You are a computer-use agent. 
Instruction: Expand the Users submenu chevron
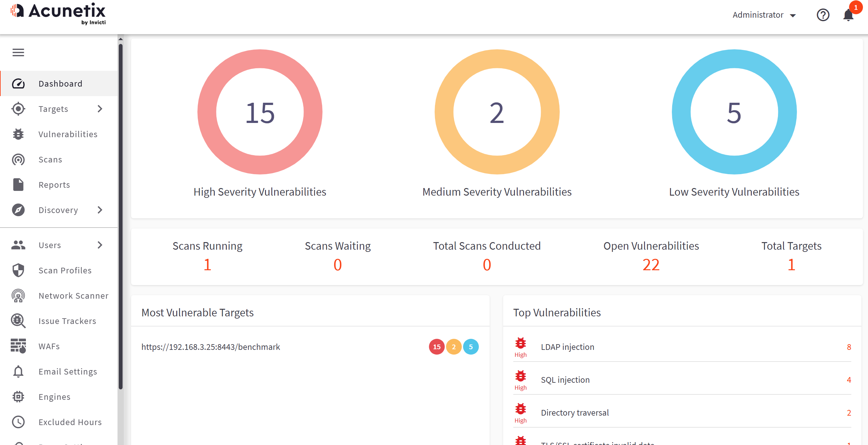coord(100,245)
